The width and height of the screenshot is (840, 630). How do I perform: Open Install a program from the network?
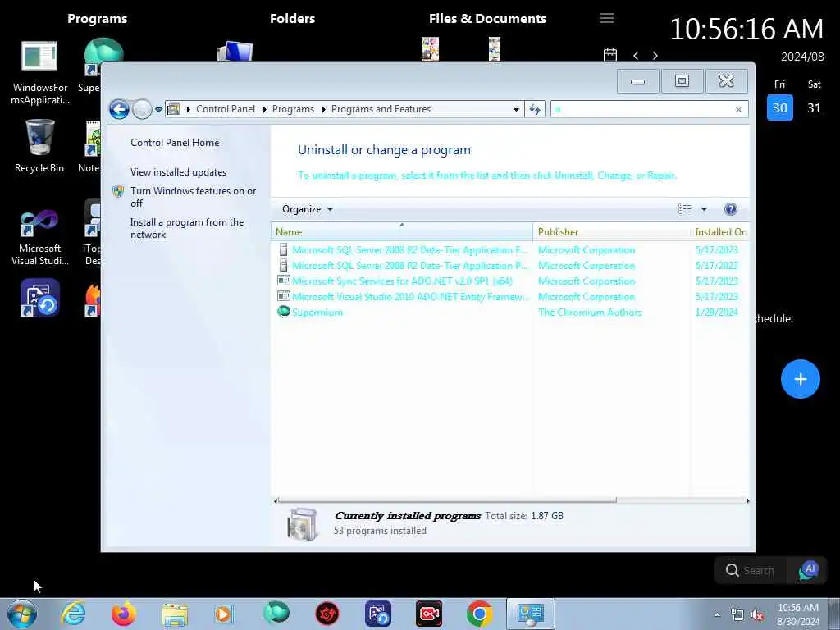[x=186, y=228]
